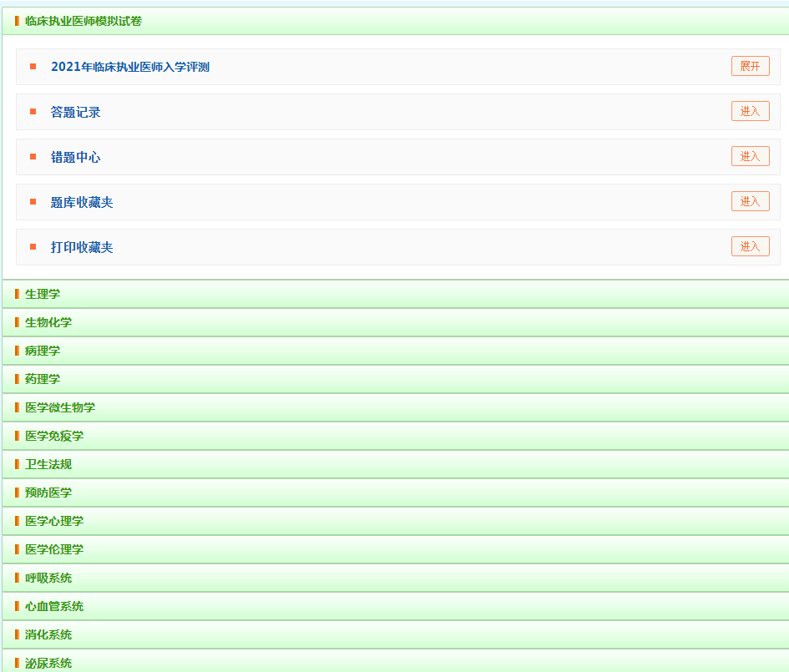Enter the 错题中心 via 进入 button

coord(750,157)
